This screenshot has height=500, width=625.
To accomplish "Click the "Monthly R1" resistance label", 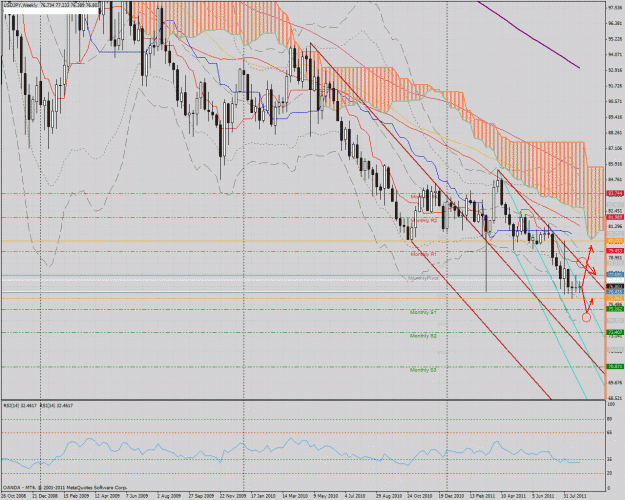I will [x=424, y=254].
